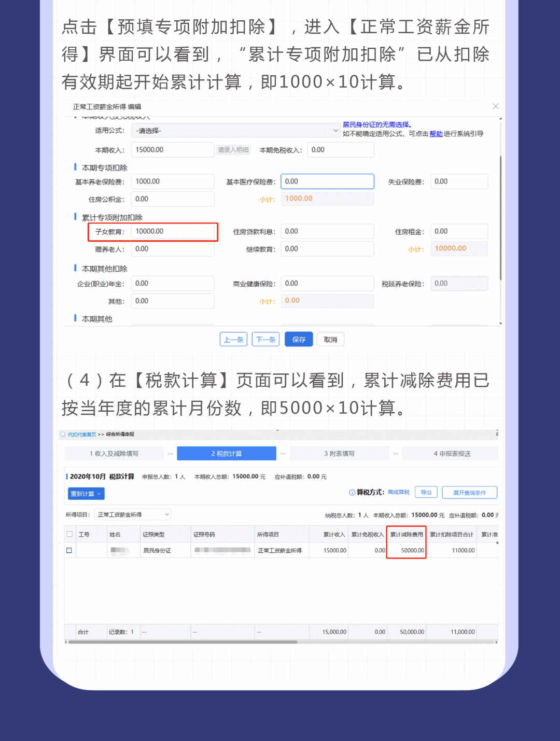Open the 适用公式 dropdown
The height and width of the screenshot is (741, 560).
tap(235, 131)
